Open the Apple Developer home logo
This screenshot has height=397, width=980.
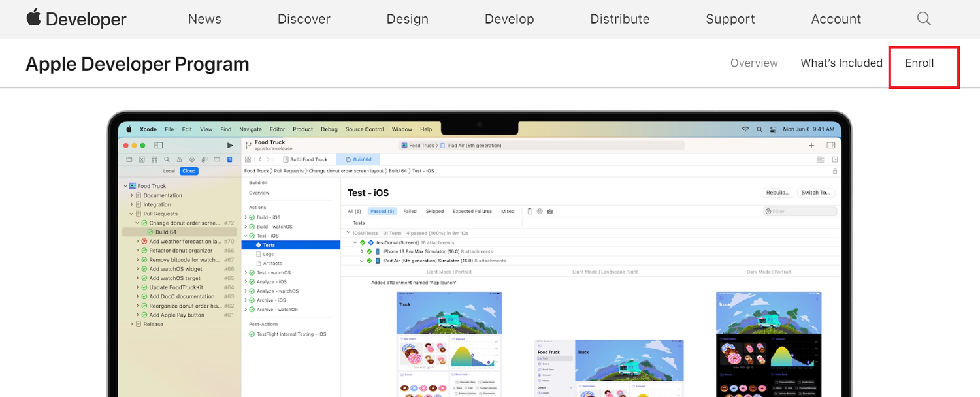(x=76, y=19)
